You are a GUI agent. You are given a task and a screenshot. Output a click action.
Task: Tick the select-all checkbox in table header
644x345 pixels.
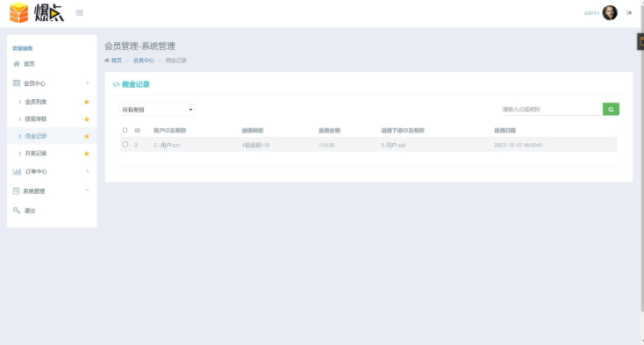125,130
